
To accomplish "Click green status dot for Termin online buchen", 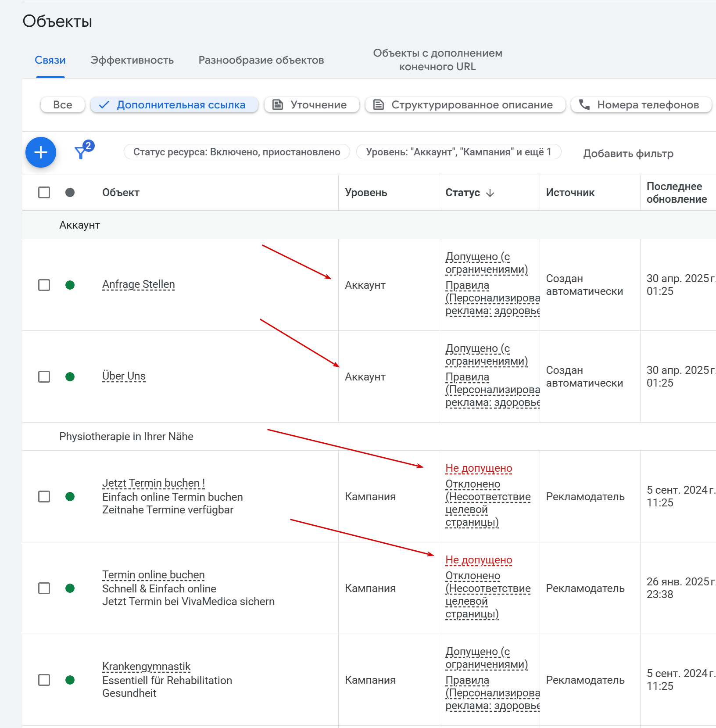I will point(70,588).
